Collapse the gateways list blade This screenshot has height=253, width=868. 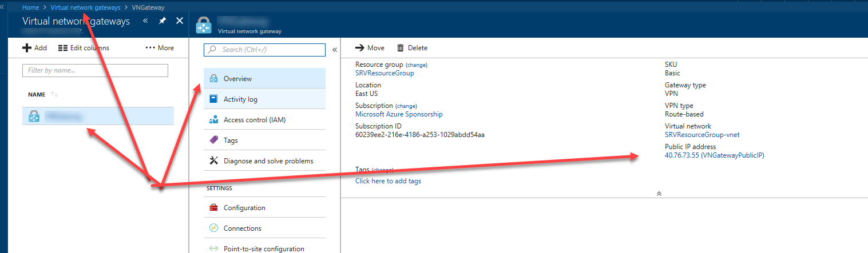click(145, 21)
